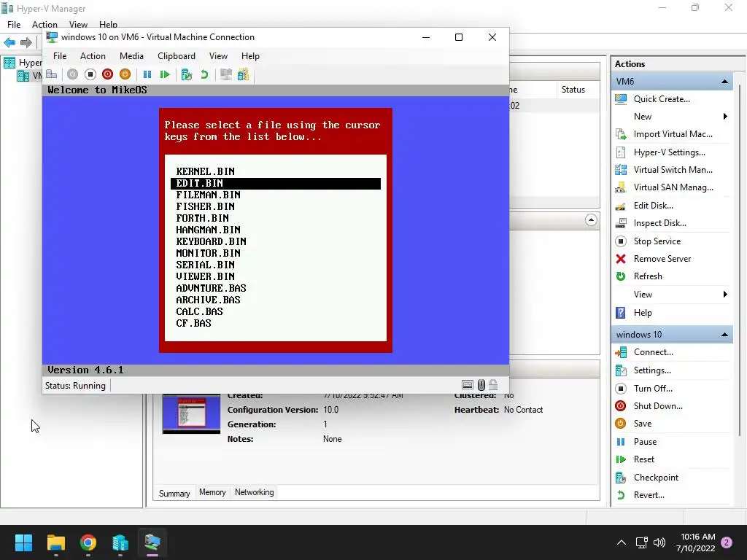747x560 pixels.
Task: Open File menu of Hyper-V Manager
Action: click(x=14, y=25)
